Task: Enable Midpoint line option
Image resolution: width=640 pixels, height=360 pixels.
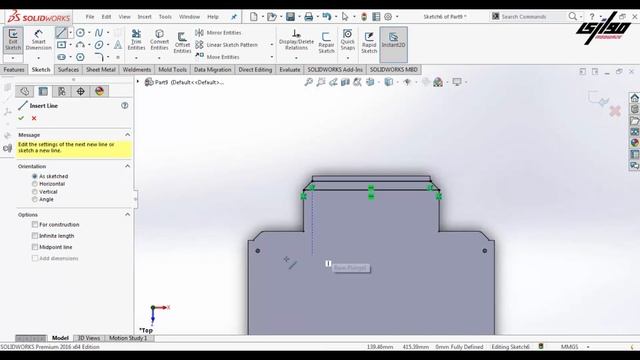Action: (35, 247)
